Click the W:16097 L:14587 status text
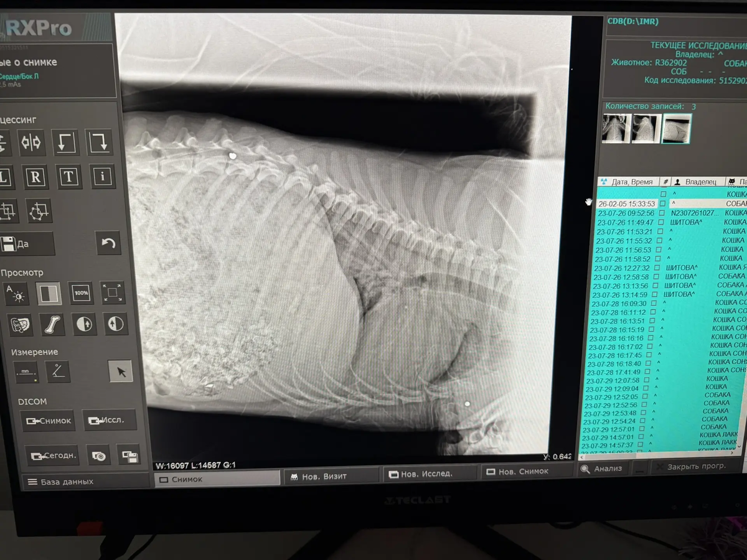 pyautogui.click(x=195, y=465)
